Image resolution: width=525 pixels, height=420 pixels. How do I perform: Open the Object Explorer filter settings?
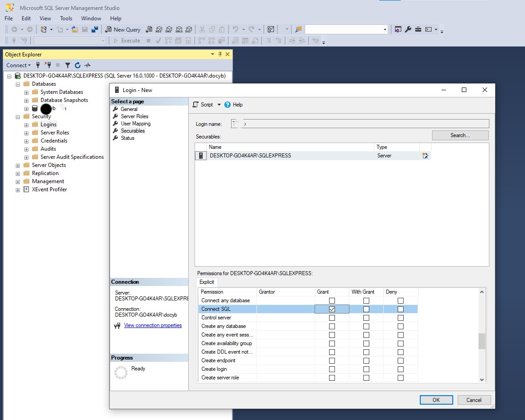point(68,65)
